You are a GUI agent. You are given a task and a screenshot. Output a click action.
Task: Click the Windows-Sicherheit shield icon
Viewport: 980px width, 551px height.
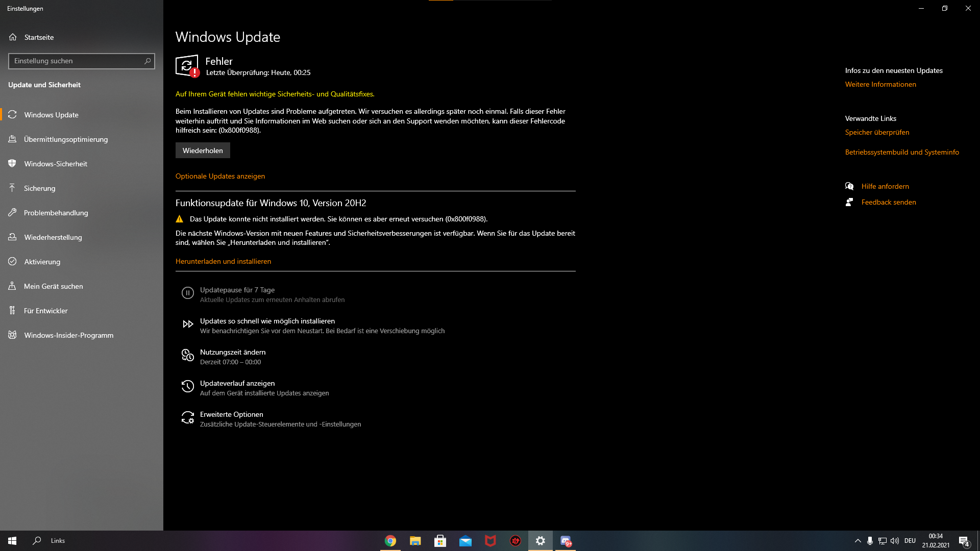coord(12,164)
